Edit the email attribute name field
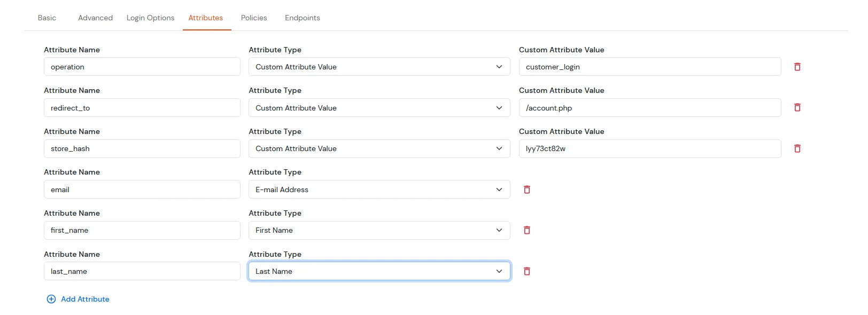This screenshot has width=868, height=315. point(142,190)
